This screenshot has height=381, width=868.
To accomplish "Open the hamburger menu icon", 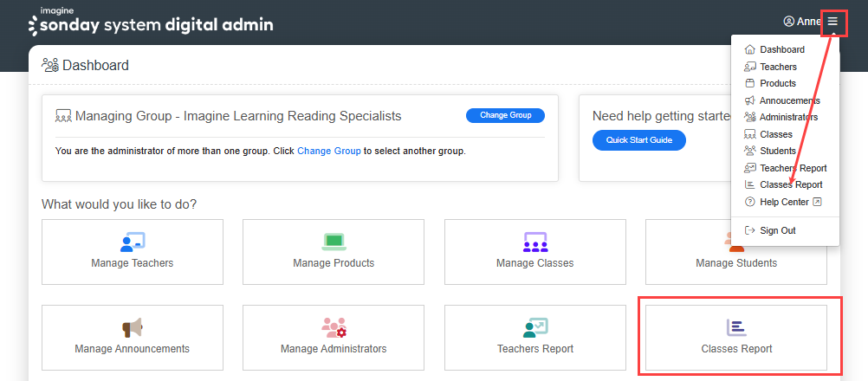I will [832, 22].
